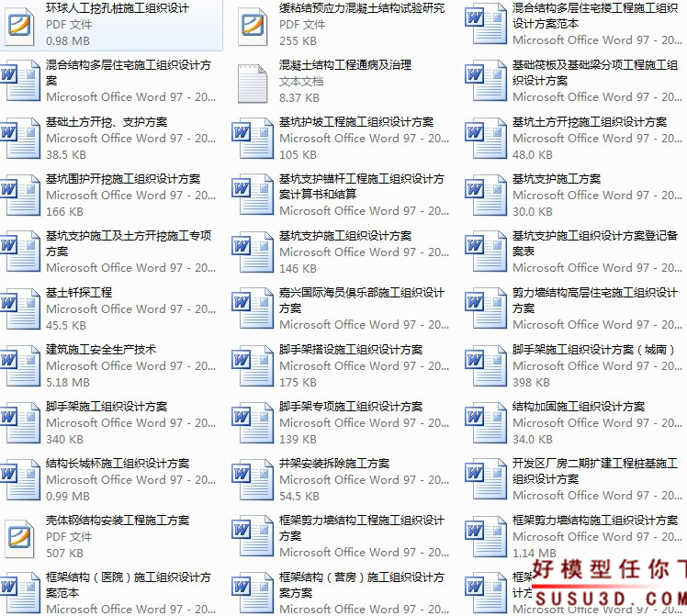
Task: Select Word icon of 基坑支护施工方案
Action: 486,195
